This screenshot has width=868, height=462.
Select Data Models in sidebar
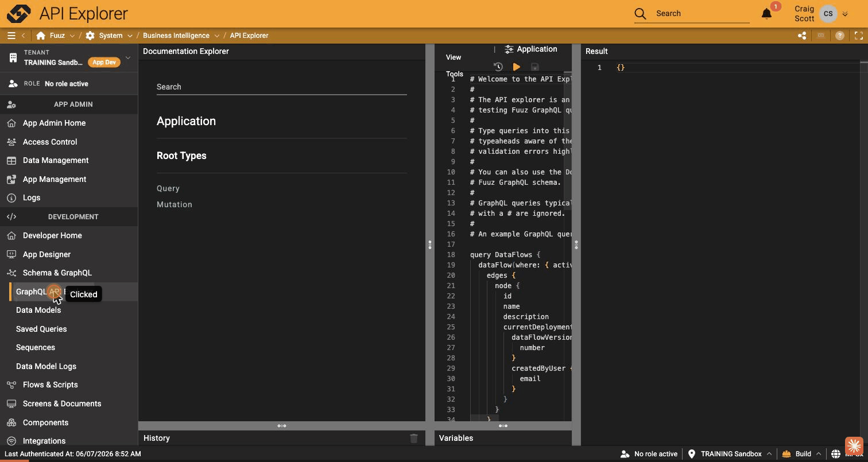[x=38, y=310]
